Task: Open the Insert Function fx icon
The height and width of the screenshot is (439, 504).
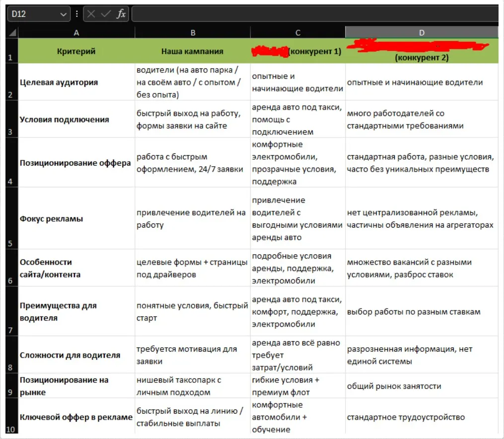Action: click(x=121, y=14)
